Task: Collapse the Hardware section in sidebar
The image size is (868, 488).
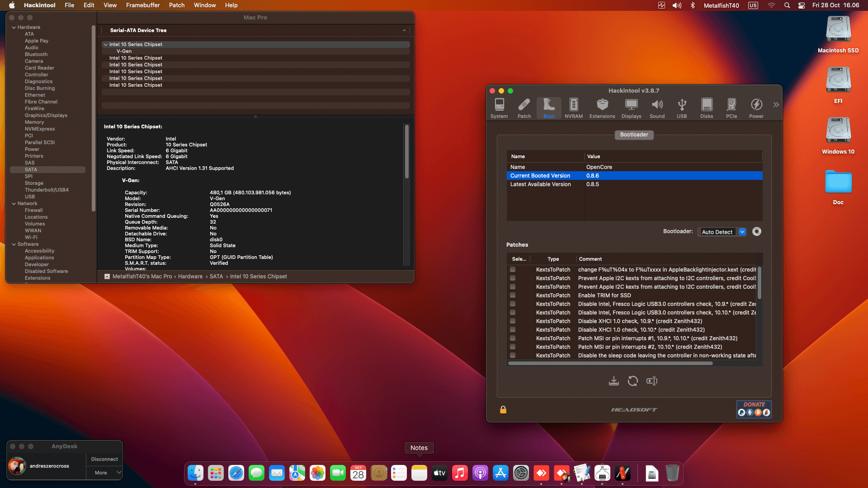Action: [x=14, y=27]
